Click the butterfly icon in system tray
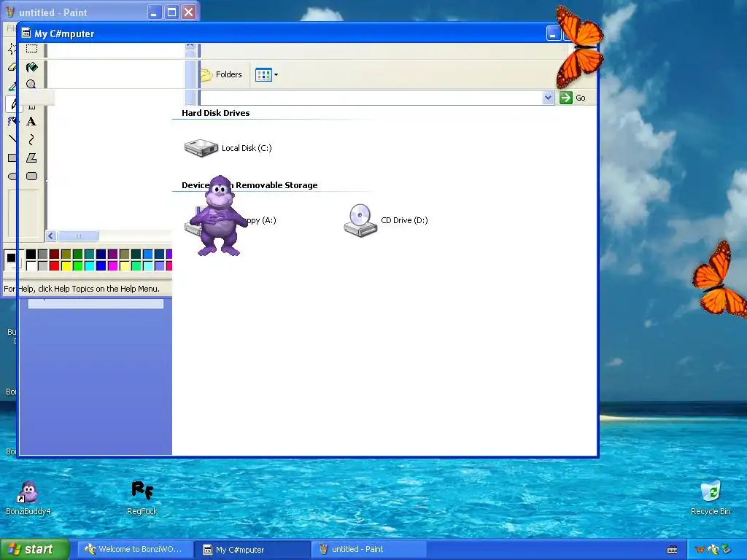Viewport: 747px width, 560px height. (x=700, y=550)
